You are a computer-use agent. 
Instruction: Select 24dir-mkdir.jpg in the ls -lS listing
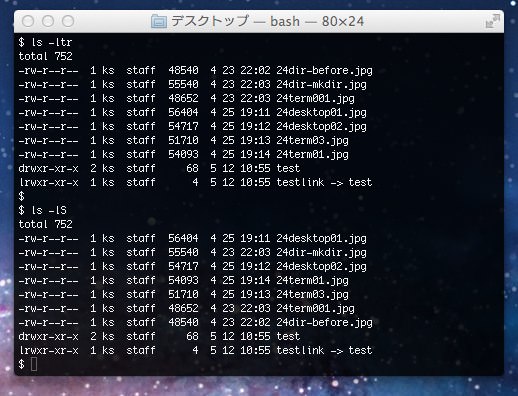321,253
